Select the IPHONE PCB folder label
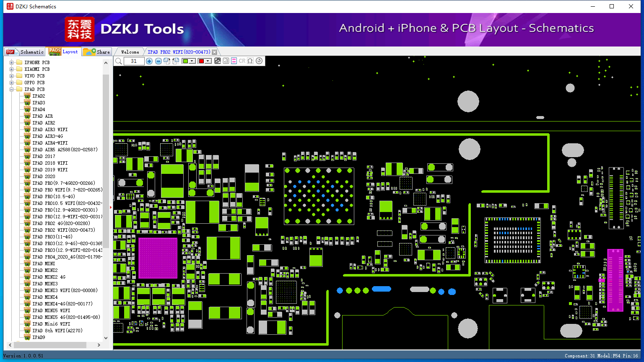The width and height of the screenshot is (644, 362). (37, 62)
